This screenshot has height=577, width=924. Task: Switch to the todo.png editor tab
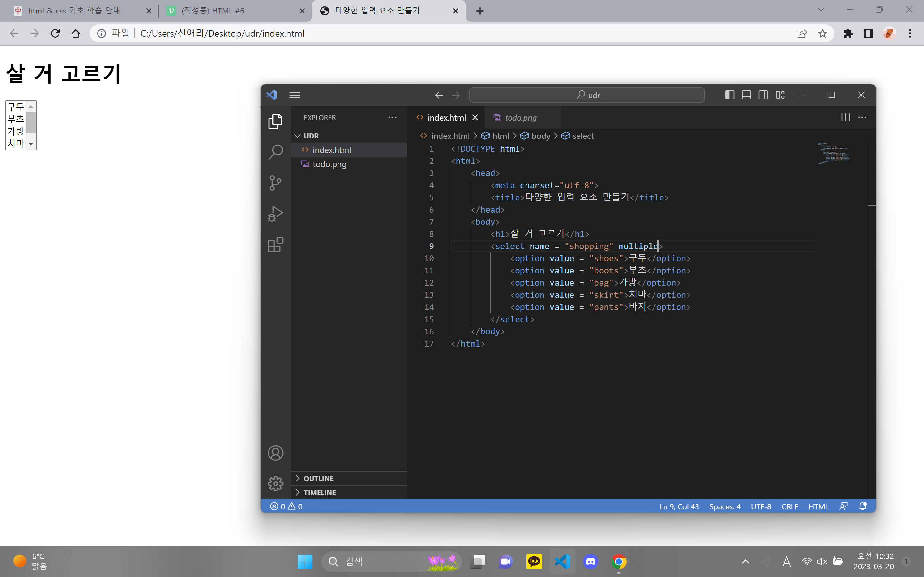click(520, 118)
